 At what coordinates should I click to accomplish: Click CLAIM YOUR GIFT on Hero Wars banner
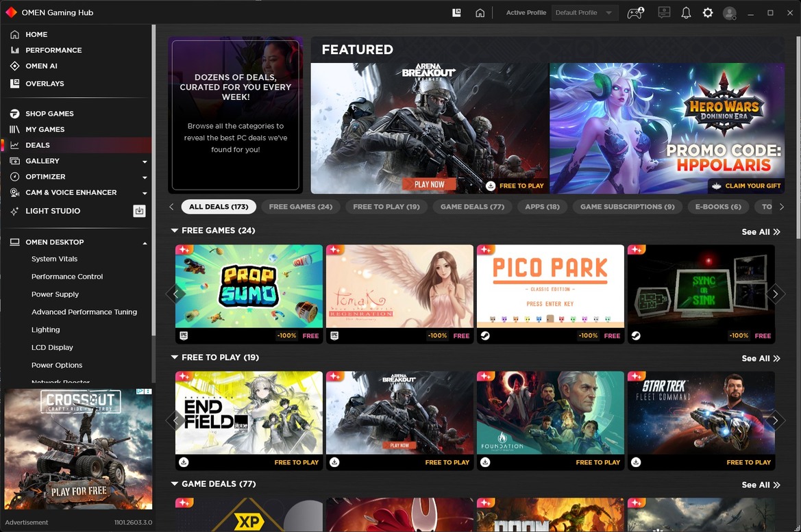point(746,186)
